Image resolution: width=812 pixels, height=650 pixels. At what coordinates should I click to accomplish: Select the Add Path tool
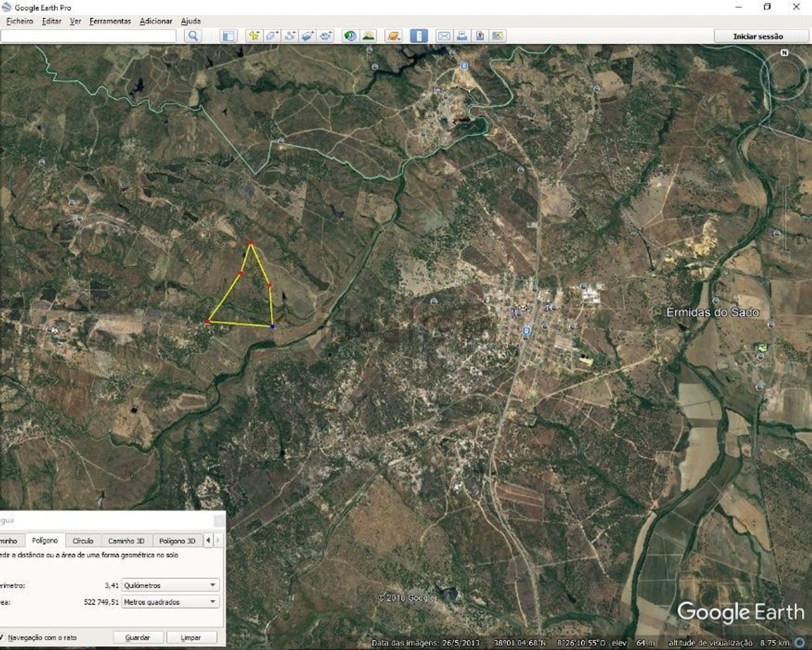pyautogui.click(x=290, y=36)
